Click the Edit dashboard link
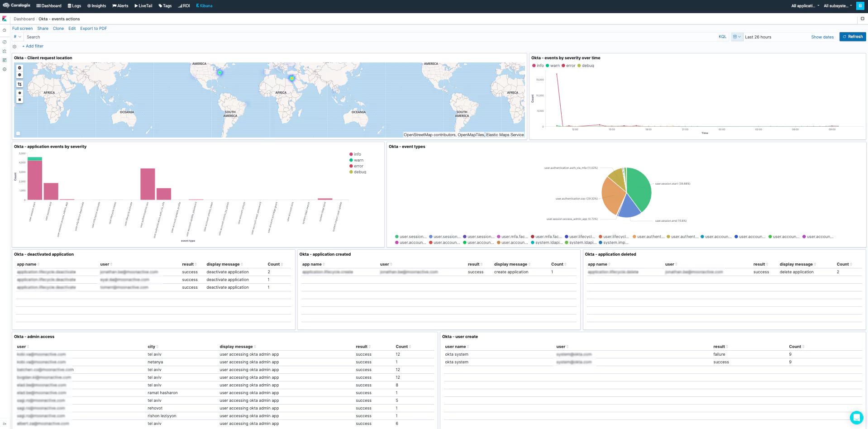This screenshot has height=429, width=868. point(72,29)
